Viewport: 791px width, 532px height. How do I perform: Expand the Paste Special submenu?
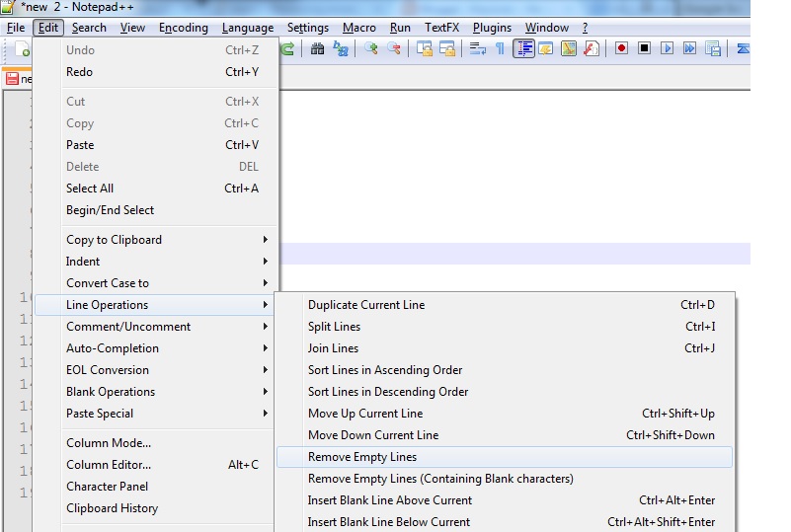(x=154, y=413)
